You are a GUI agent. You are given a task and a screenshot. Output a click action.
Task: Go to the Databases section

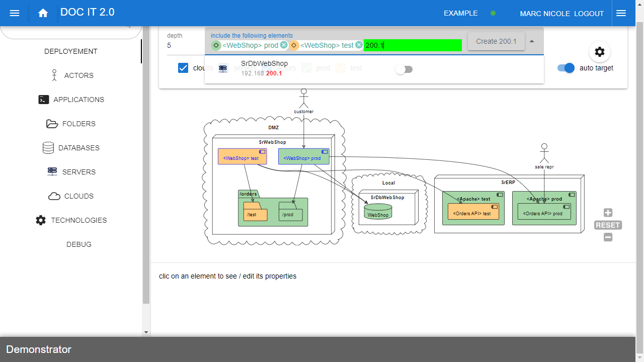[71, 148]
